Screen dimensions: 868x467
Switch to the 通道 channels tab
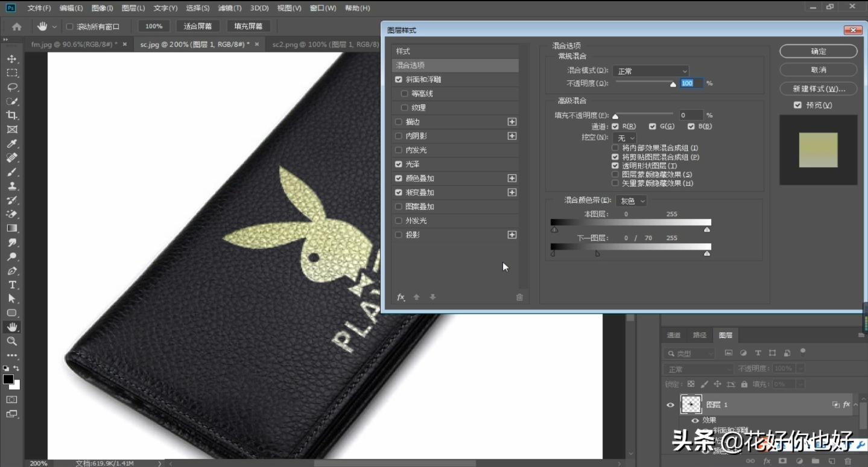click(673, 335)
